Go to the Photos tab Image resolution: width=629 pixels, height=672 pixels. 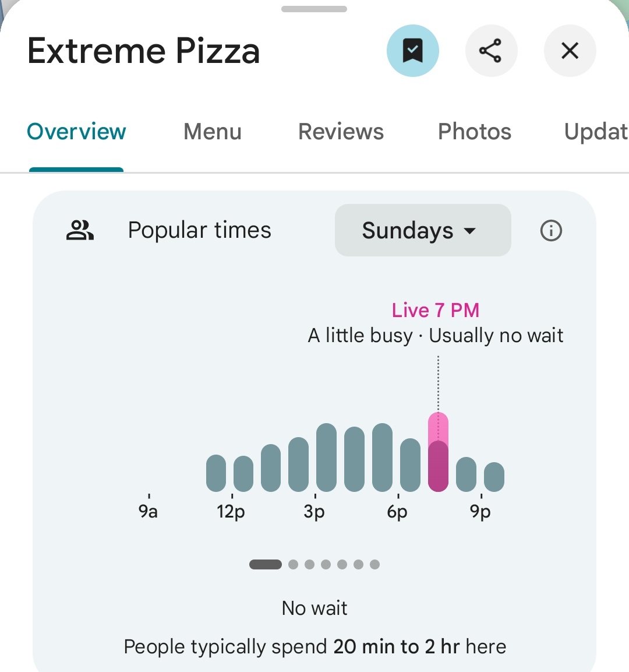(475, 132)
